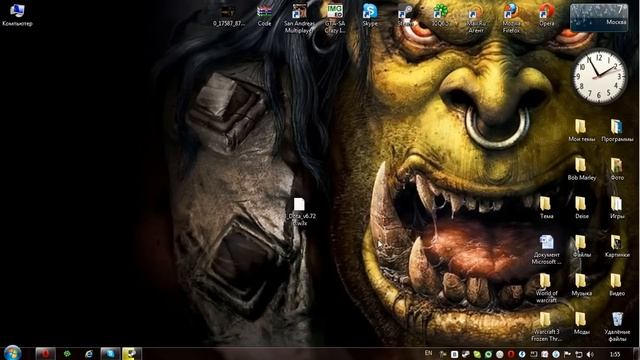The image size is (640, 360).
Task: Launch the Steam desktop shortcut
Action: [405, 16]
